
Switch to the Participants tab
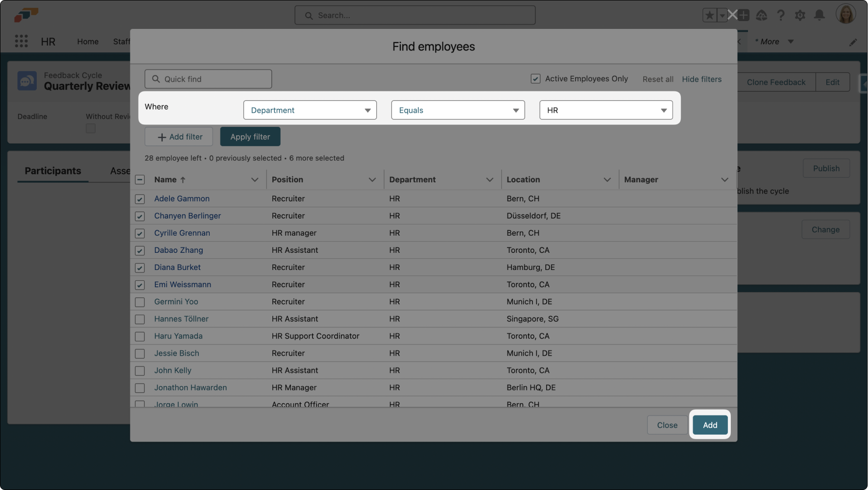point(53,171)
